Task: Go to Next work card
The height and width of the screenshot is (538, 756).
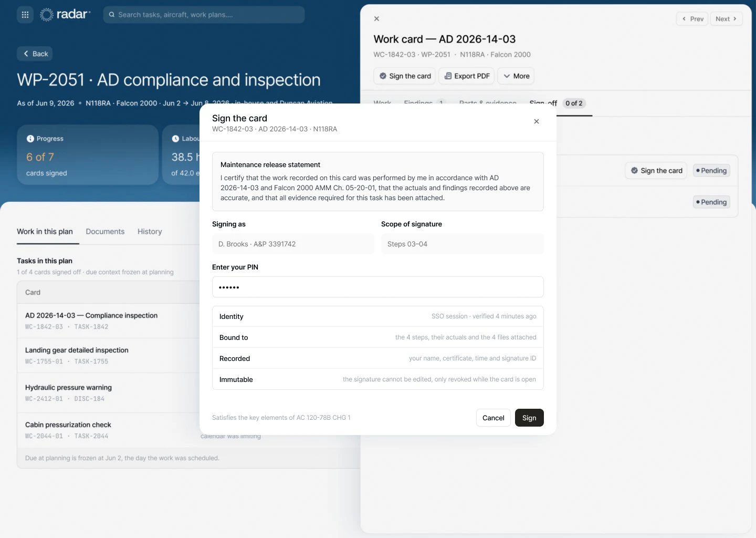Action: point(726,19)
